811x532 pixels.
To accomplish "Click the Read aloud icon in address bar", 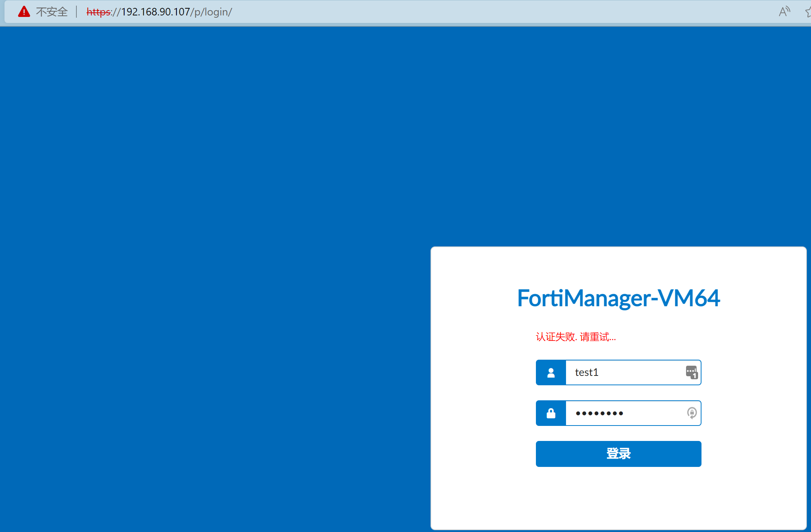I will coord(784,12).
